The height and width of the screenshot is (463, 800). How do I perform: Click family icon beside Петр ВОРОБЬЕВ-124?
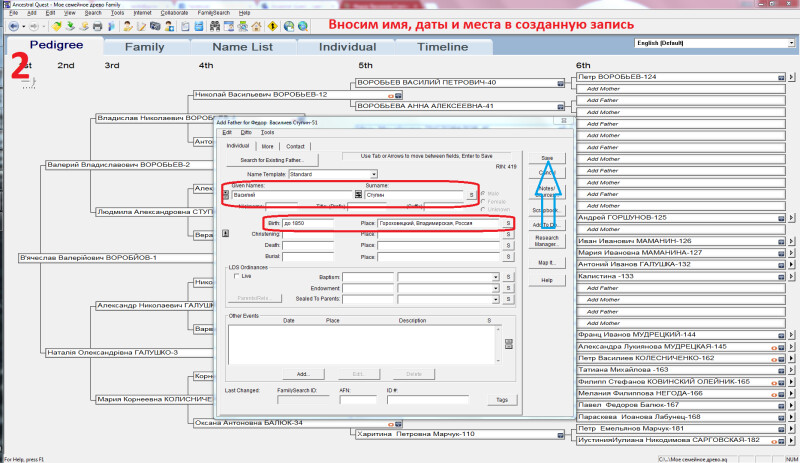point(781,78)
